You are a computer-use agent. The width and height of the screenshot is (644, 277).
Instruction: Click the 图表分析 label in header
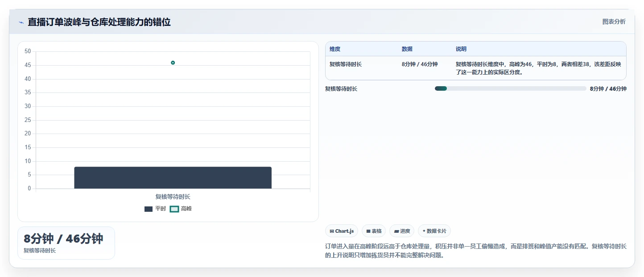pyautogui.click(x=614, y=21)
